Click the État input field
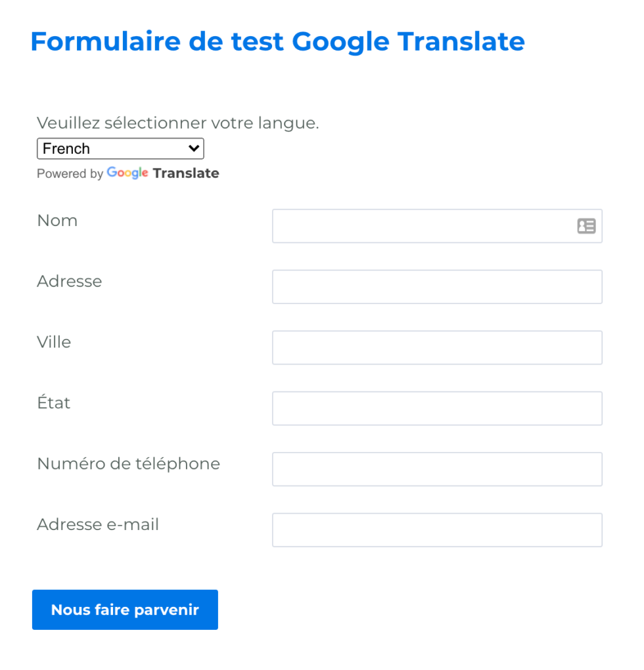Viewport: 644px width, 670px height. point(437,408)
